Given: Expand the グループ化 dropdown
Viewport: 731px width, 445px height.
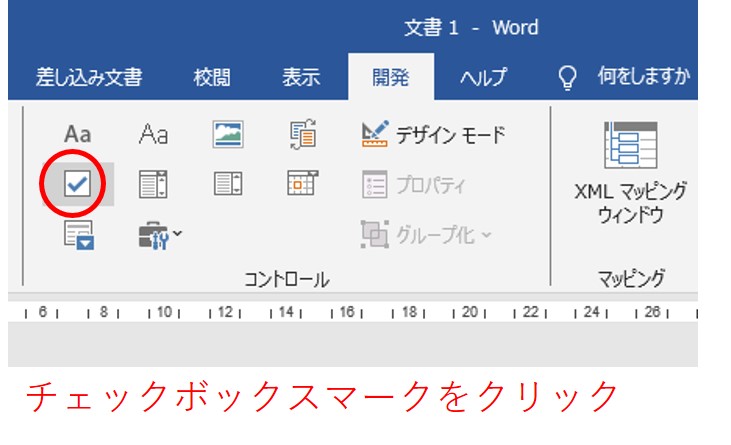Looking at the screenshot, I should (x=427, y=235).
